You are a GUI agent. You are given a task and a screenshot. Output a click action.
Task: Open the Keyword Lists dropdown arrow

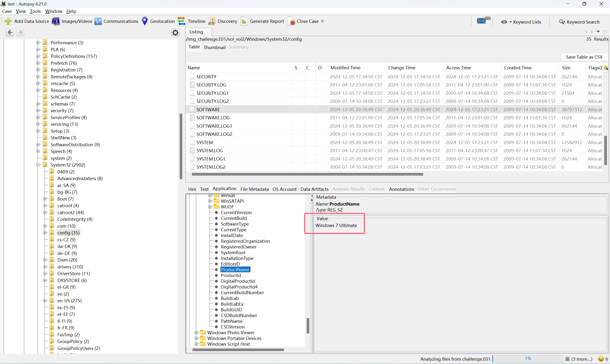[x=510, y=22]
